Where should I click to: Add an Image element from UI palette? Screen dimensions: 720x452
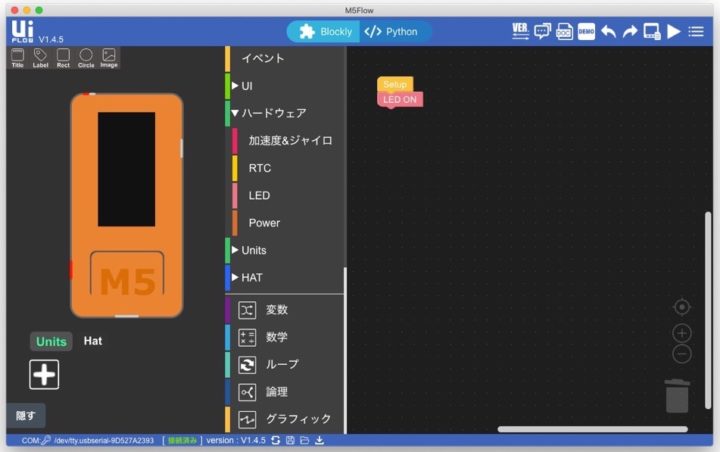[x=108, y=57]
